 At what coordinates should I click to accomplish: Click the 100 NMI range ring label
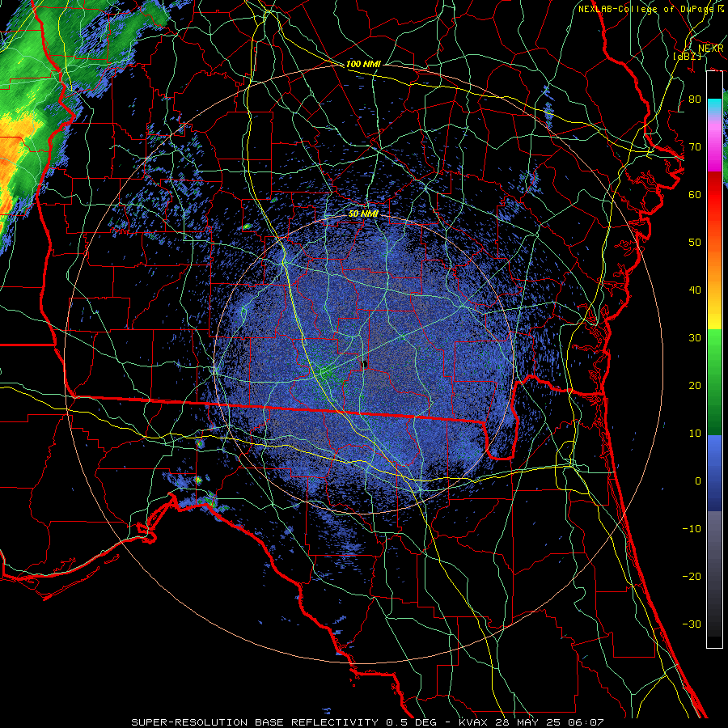tap(363, 64)
